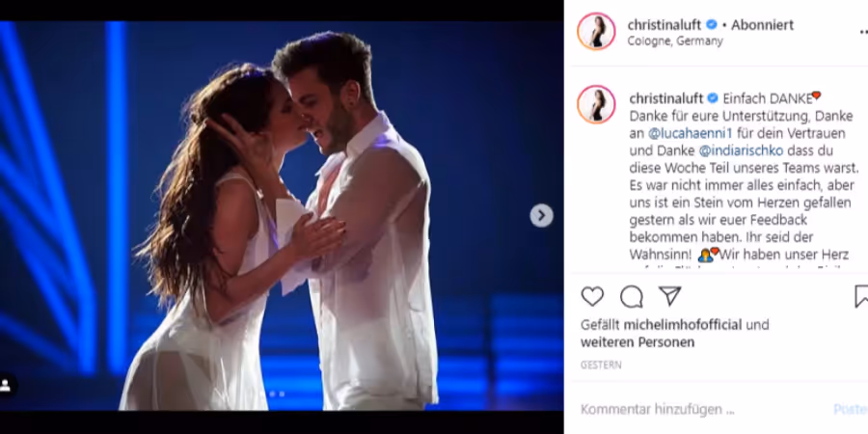
Task: Like the post with the heart icon
Action: click(592, 297)
